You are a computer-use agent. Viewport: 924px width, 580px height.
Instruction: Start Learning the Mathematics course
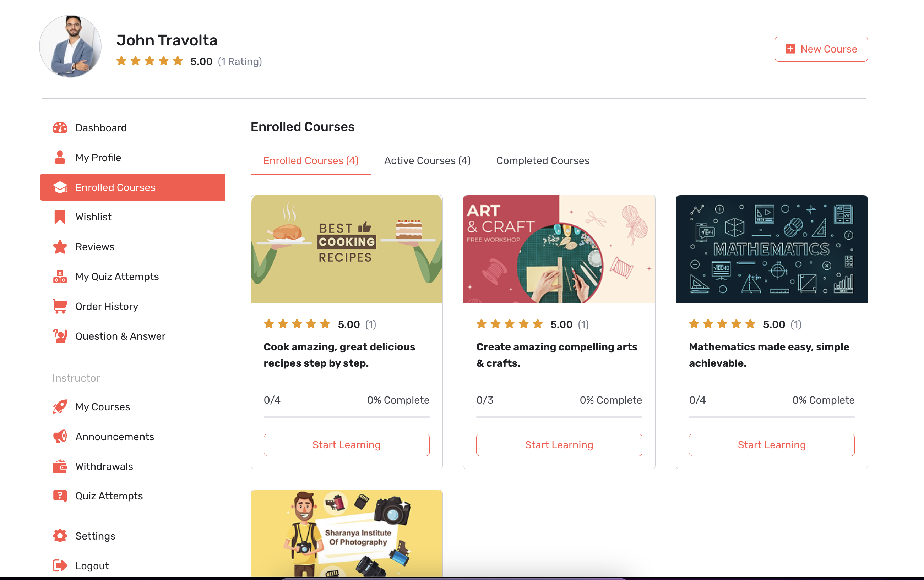click(x=771, y=445)
